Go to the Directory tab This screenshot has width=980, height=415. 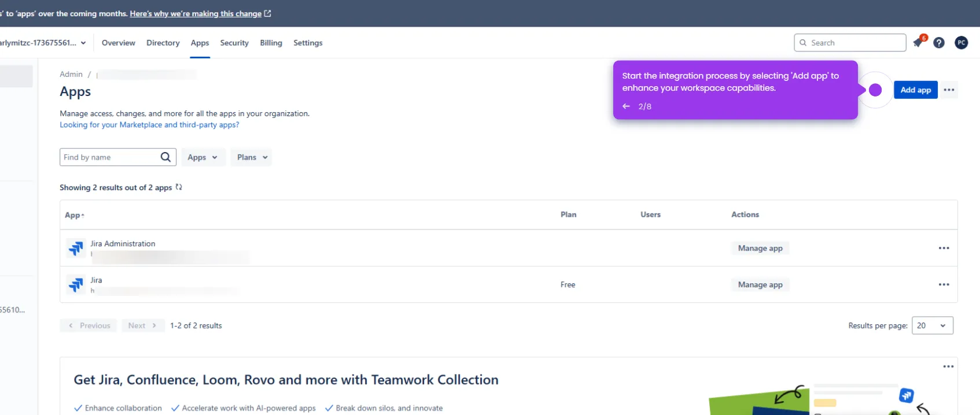coord(163,43)
